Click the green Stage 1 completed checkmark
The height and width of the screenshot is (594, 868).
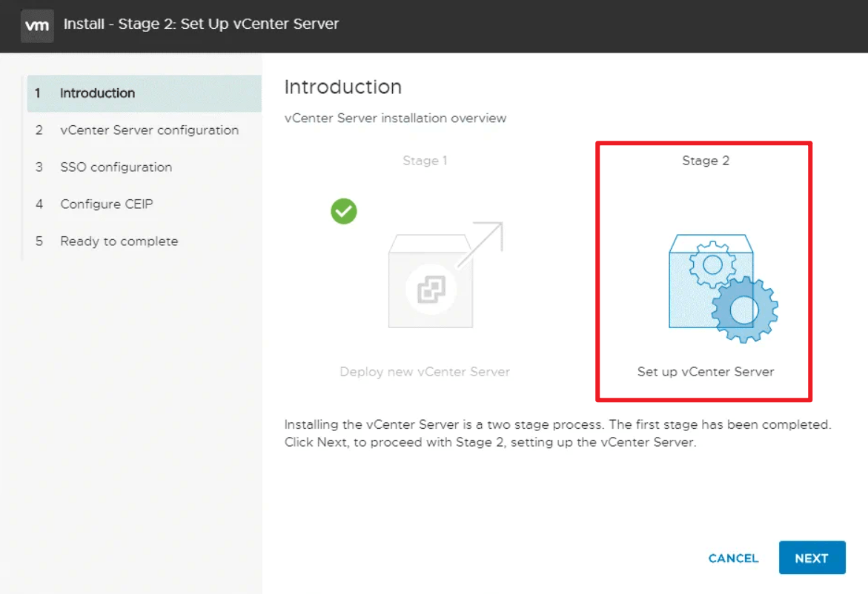click(344, 211)
